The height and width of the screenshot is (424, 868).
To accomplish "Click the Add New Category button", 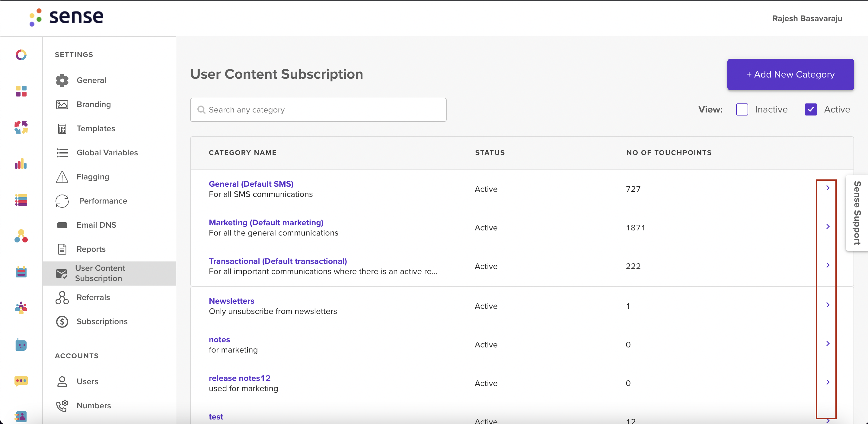I will [x=790, y=74].
